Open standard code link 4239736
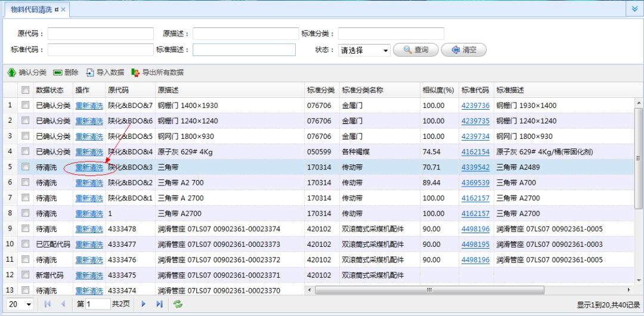This screenshot has width=644, height=316. (476, 106)
